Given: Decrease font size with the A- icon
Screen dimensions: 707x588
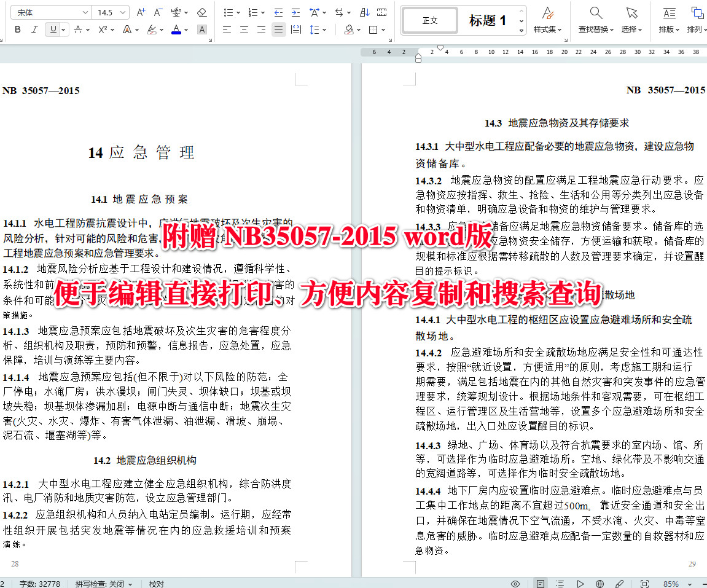Looking at the screenshot, I should click(158, 13).
